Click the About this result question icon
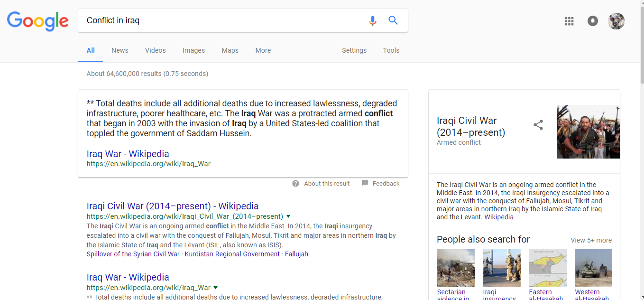Screen dimensions: 644x300 (x=295, y=184)
